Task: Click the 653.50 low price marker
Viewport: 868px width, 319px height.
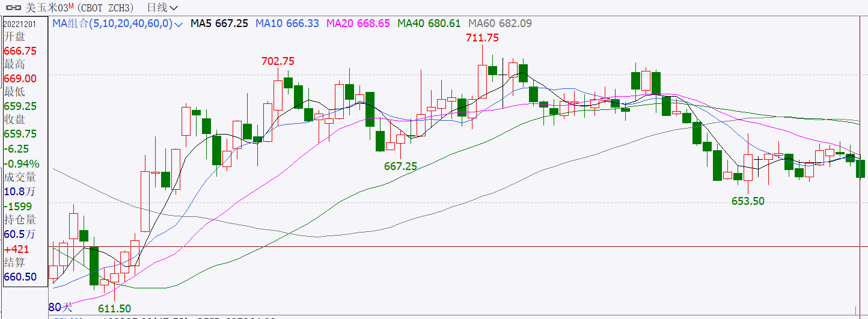Action: (748, 201)
